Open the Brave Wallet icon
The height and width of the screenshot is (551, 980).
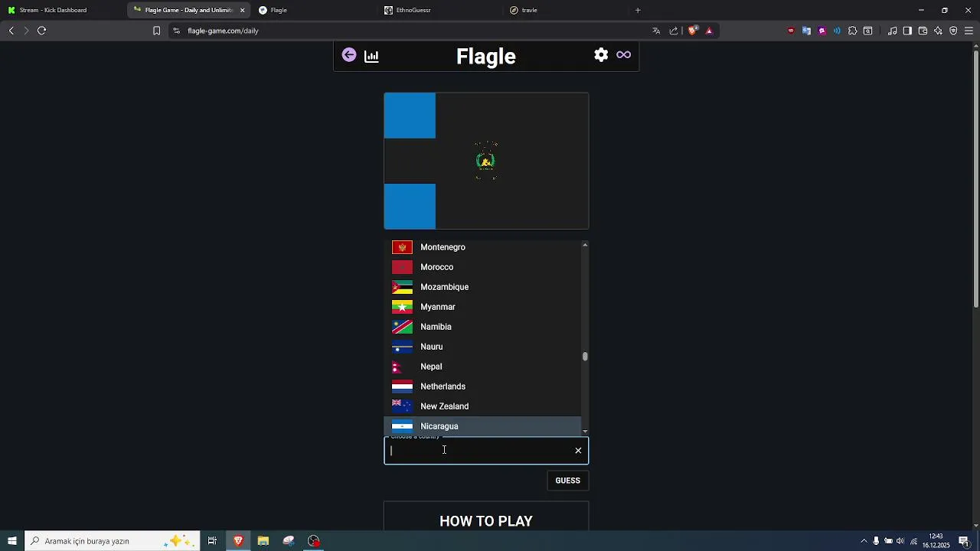click(x=923, y=31)
